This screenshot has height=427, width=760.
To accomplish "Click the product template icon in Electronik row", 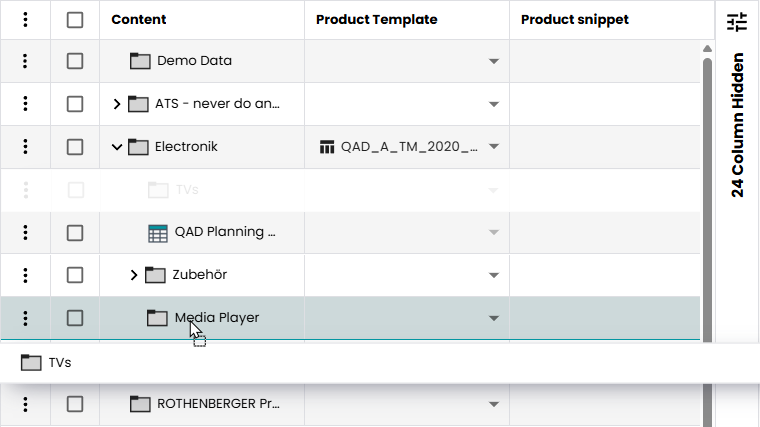I will pyautogui.click(x=326, y=148).
